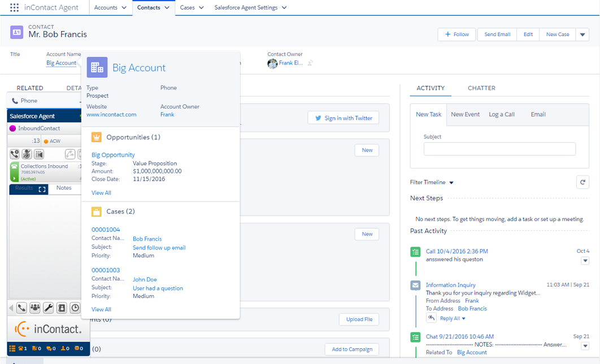Viewport: 600px width, 364px height.
Task: Click the address book icon in agent toolbar
Action: pos(62,308)
